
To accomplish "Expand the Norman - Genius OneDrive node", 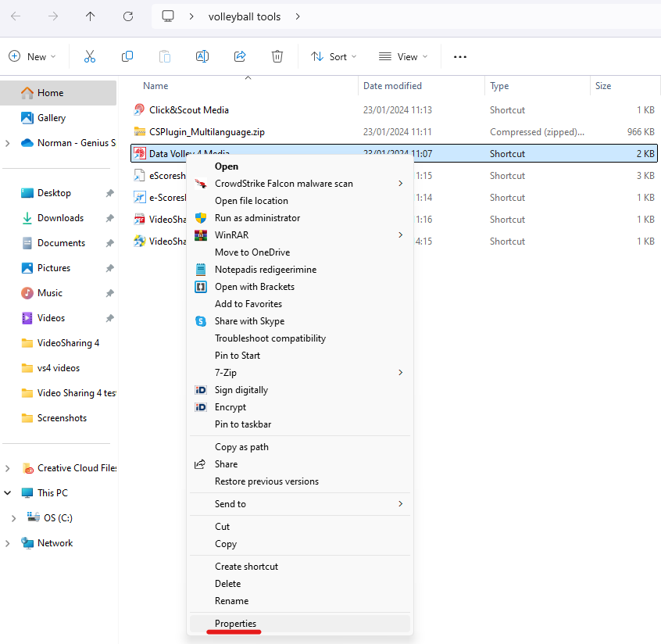I will point(8,143).
